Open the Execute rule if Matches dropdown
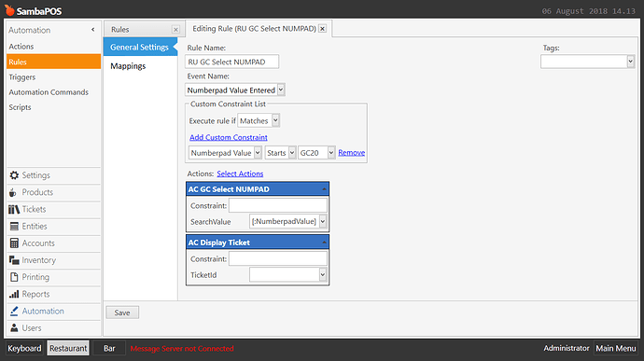644x361 pixels. 275,120
